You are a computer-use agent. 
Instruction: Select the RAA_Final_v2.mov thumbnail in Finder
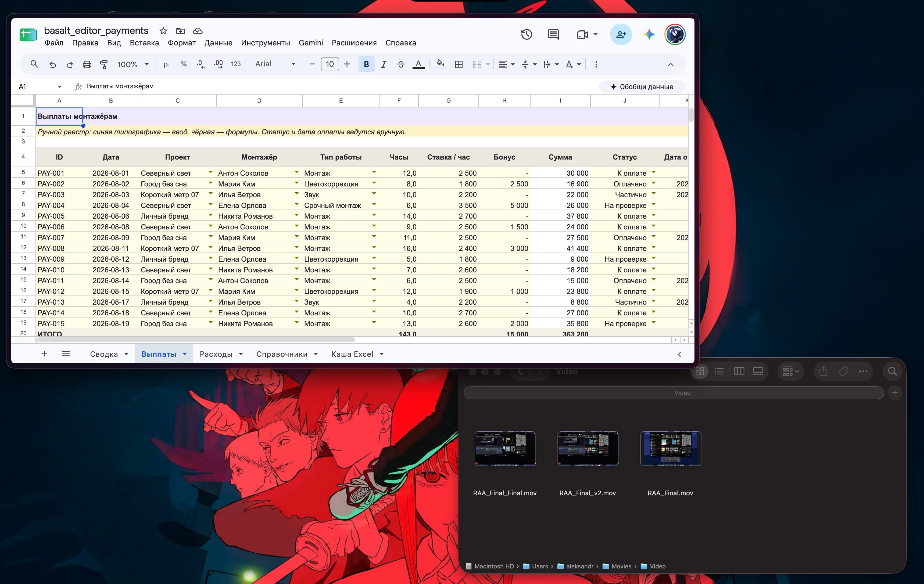click(588, 448)
